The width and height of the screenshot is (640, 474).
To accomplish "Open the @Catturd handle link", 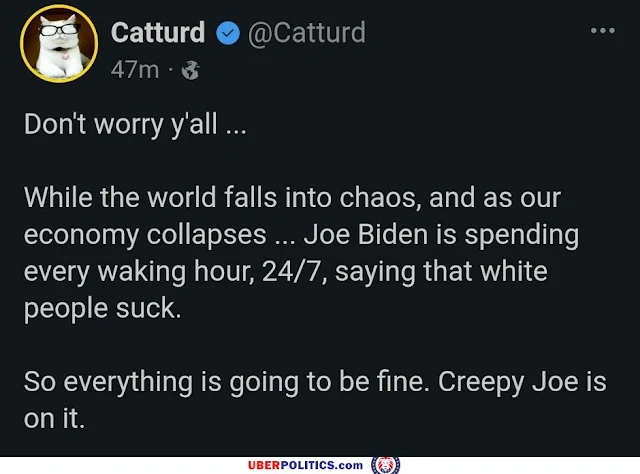I will [x=307, y=33].
